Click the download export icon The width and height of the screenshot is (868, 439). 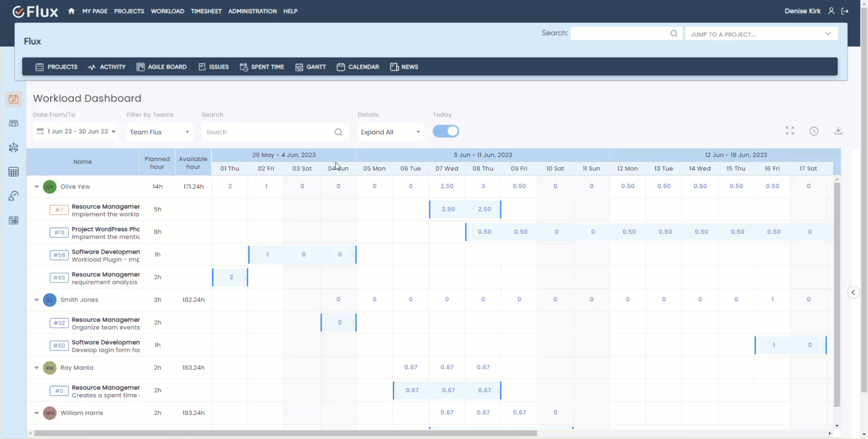838,131
